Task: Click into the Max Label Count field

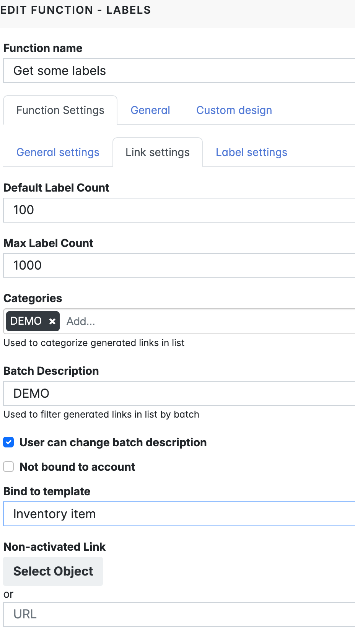Action: [179, 265]
